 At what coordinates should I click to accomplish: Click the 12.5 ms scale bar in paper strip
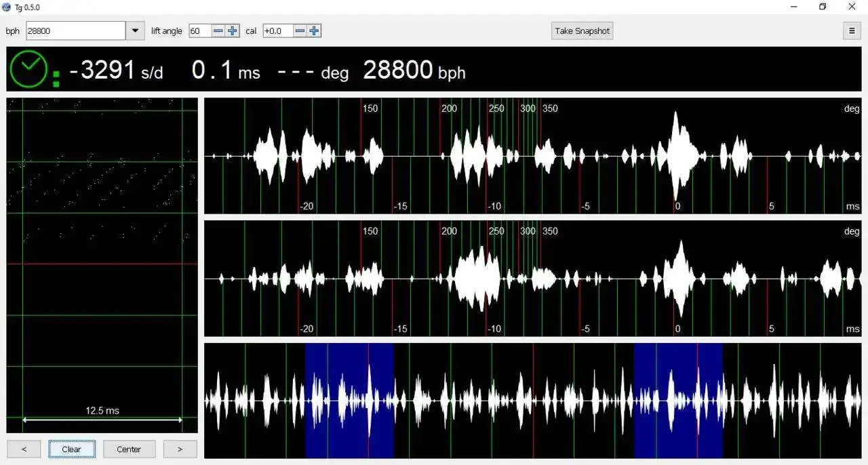click(102, 420)
